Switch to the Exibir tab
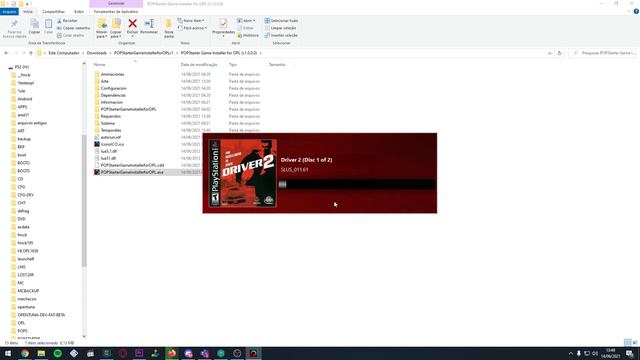 79,11
